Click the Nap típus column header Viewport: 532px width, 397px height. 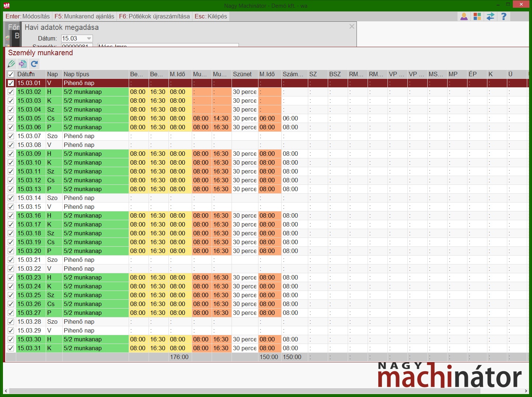95,74
